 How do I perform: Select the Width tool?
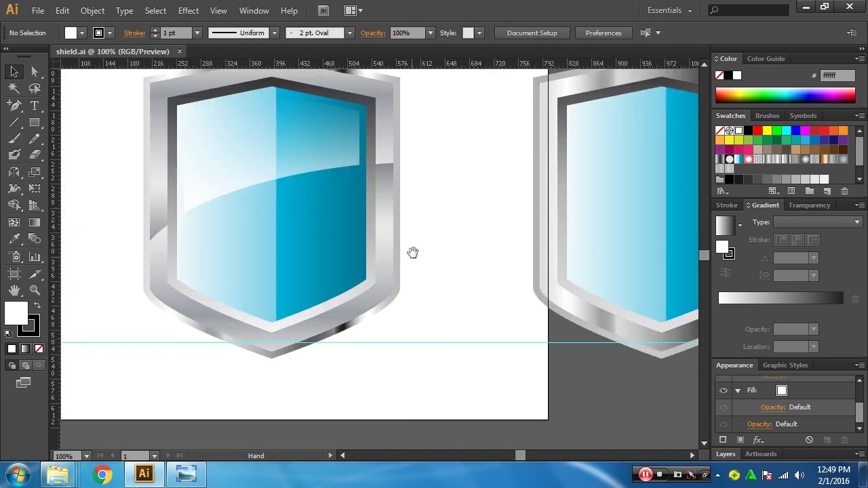14,188
